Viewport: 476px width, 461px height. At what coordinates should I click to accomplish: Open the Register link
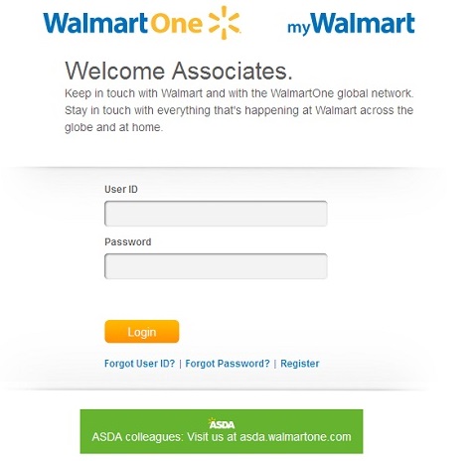[300, 364]
